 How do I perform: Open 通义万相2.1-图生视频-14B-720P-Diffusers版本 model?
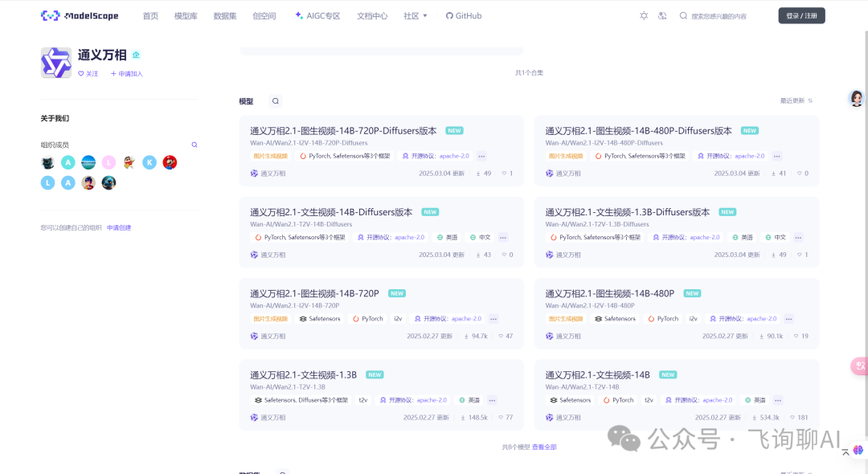pos(343,131)
